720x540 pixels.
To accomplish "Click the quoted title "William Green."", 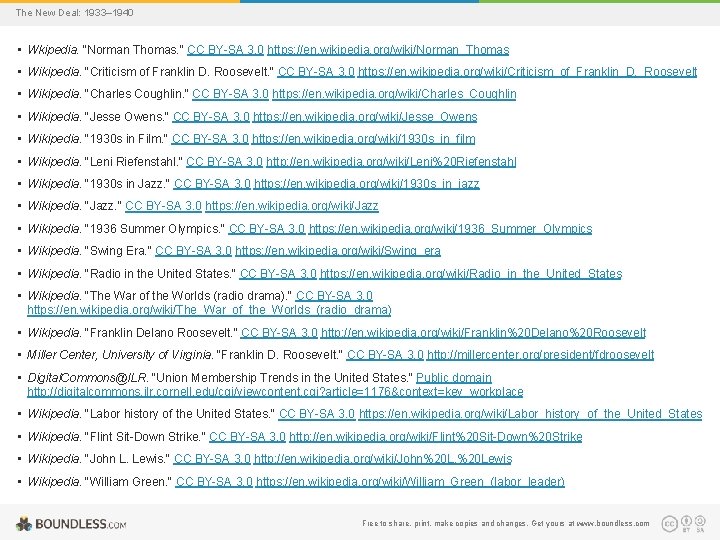I will pos(129,482).
